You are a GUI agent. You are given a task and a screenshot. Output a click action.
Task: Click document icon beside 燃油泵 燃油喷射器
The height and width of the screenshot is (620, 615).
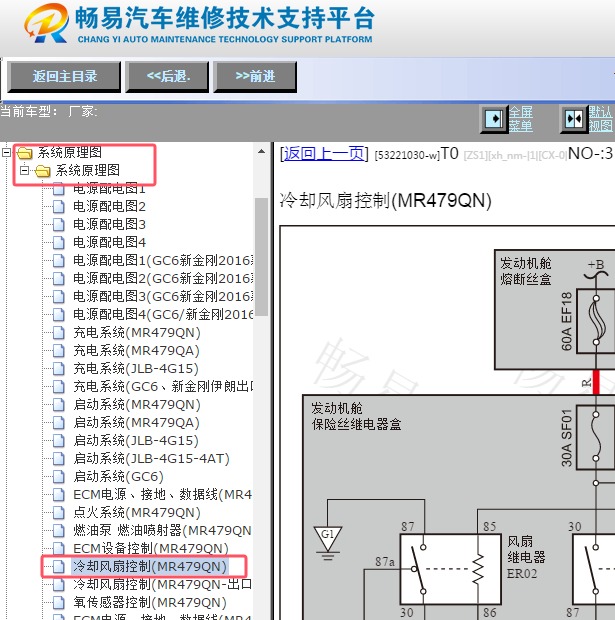59,531
